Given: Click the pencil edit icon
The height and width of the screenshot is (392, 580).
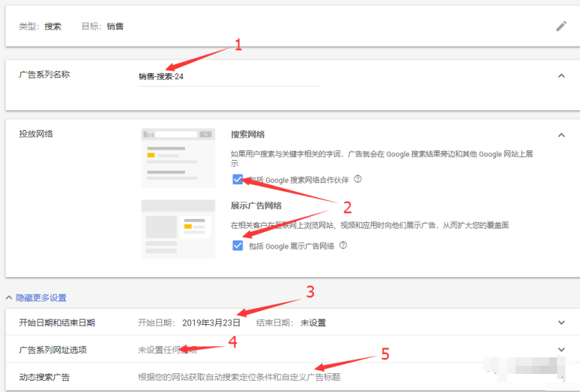Looking at the screenshot, I should point(561,26).
